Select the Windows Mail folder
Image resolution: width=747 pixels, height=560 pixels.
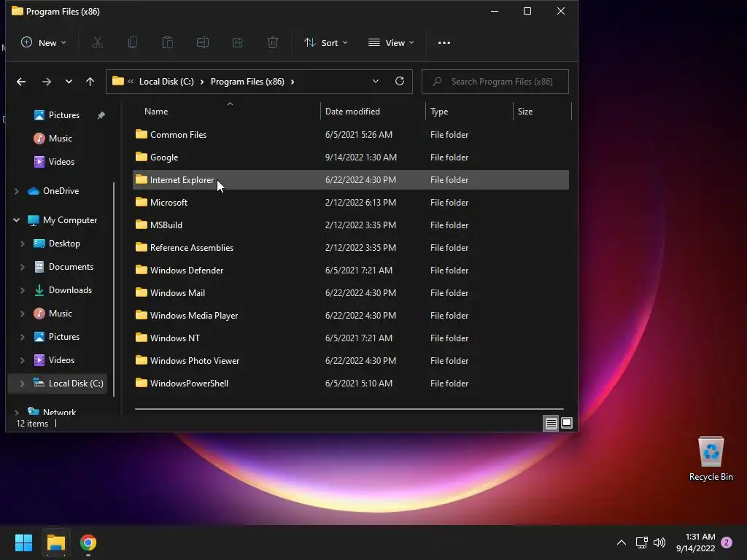[351, 293]
